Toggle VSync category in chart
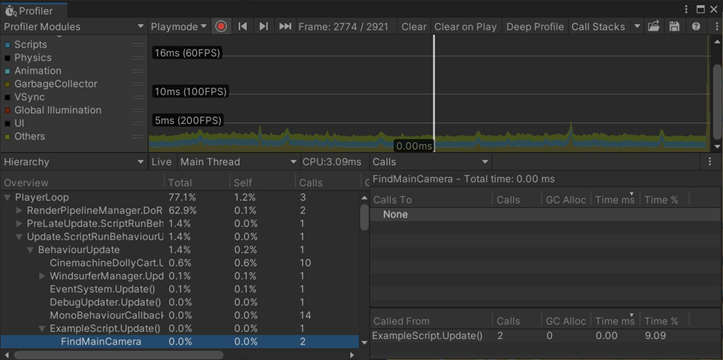 (7, 98)
